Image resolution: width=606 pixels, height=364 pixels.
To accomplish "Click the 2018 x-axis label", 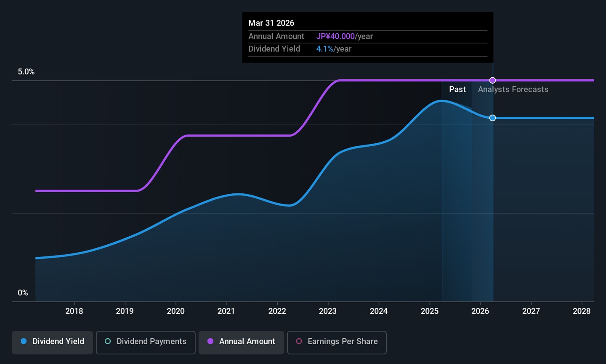I will point(74,311).
